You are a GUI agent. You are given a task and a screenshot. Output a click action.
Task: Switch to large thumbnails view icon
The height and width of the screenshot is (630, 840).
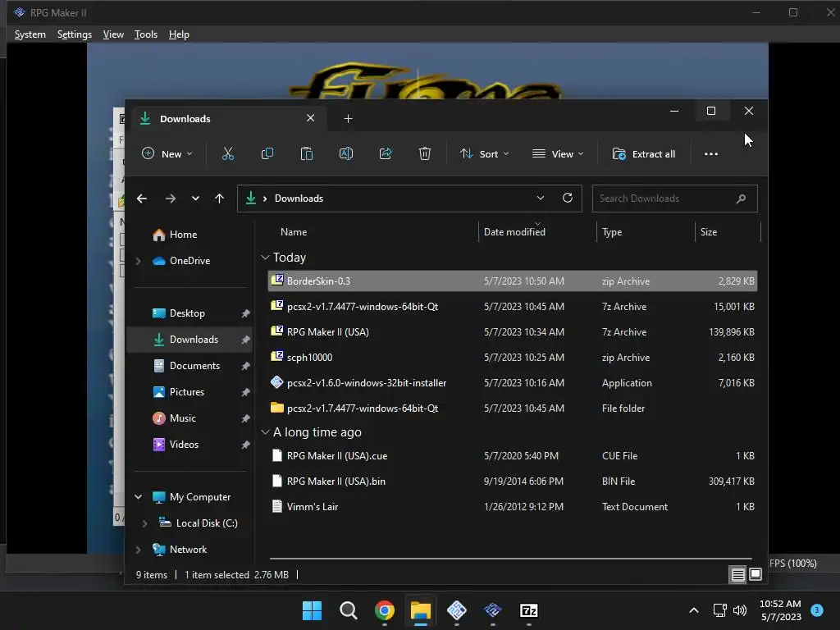(756, 575)
